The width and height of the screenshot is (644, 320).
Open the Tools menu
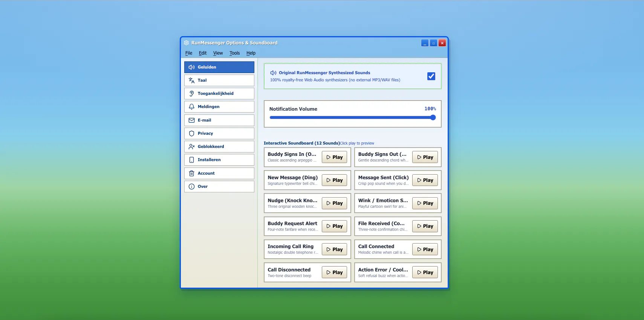[234, 53]
